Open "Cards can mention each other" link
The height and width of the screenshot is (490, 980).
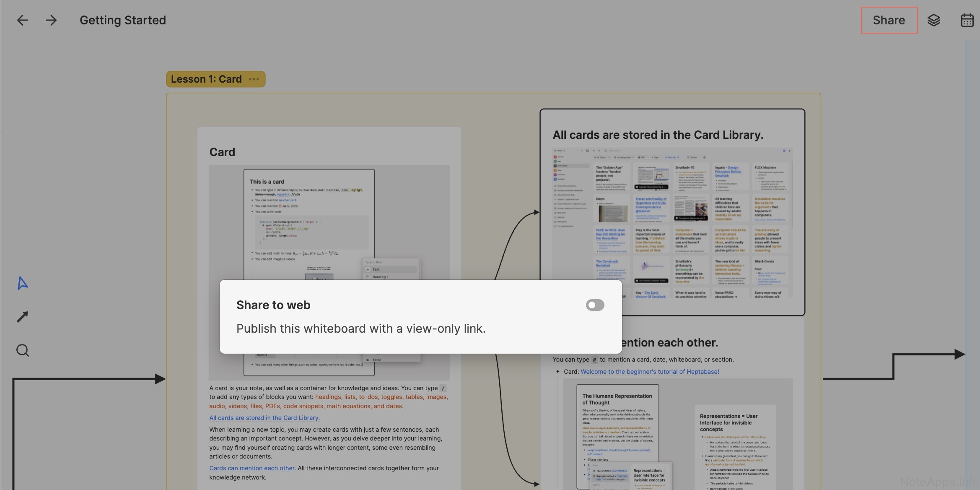point(252,468)
